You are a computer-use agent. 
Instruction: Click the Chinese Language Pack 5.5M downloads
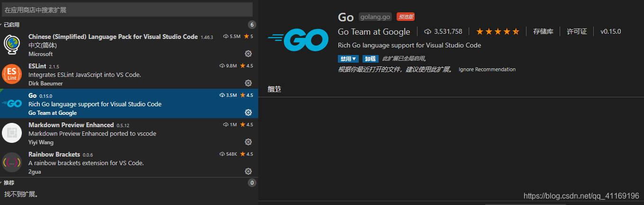pyautogui.click(x=232, y=37)
